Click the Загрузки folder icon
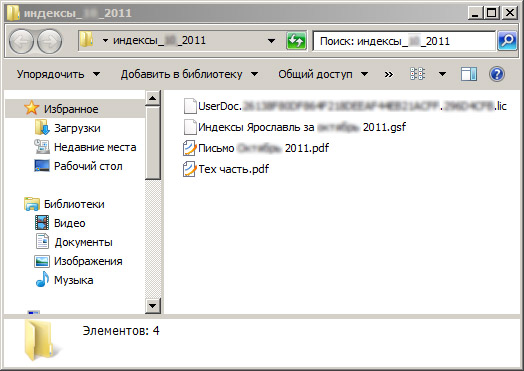Image resolution: width=524 pixels, height=371 pixels. click(x=42, y=127)
